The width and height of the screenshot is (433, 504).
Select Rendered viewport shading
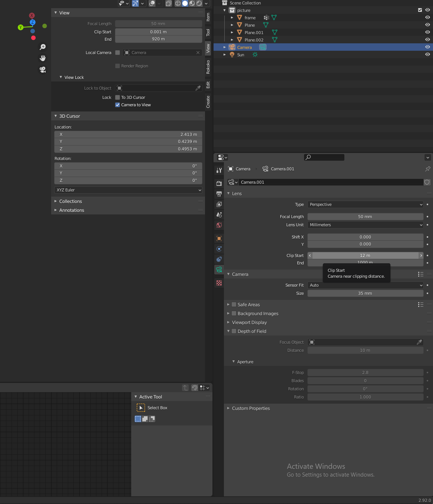click(199, 3)
